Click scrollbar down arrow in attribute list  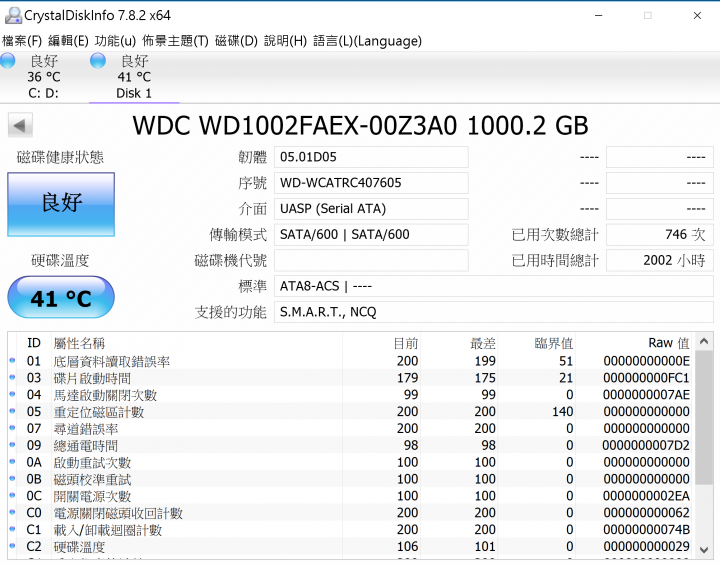pyautogui.click(x=704, y=549)
